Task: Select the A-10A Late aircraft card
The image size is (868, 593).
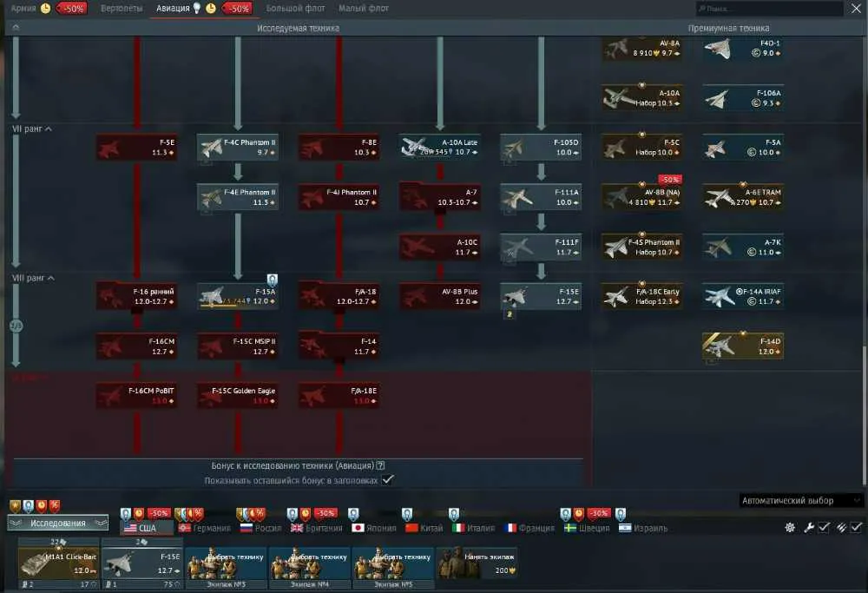Action: click(x=440, y=148)
